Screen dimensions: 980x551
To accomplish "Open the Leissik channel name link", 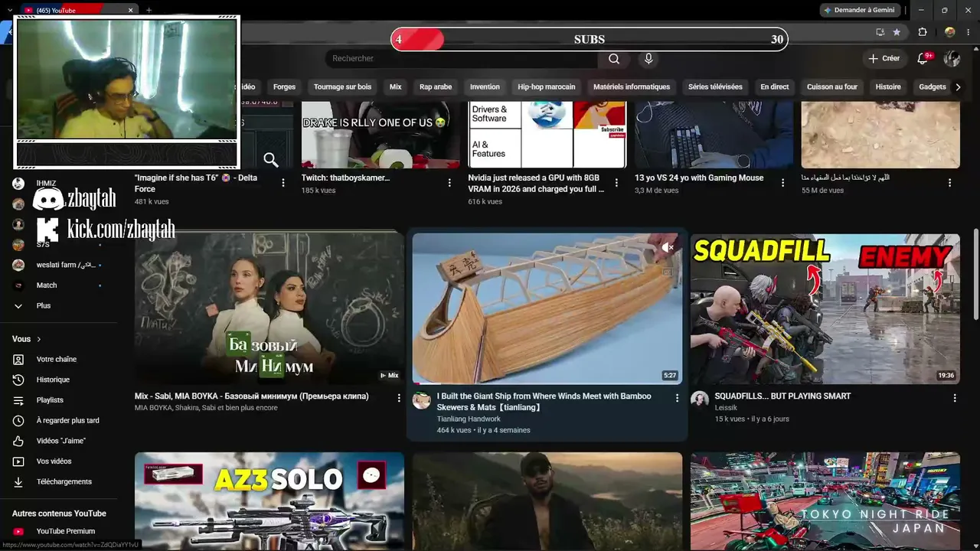I will click(726, 408).
